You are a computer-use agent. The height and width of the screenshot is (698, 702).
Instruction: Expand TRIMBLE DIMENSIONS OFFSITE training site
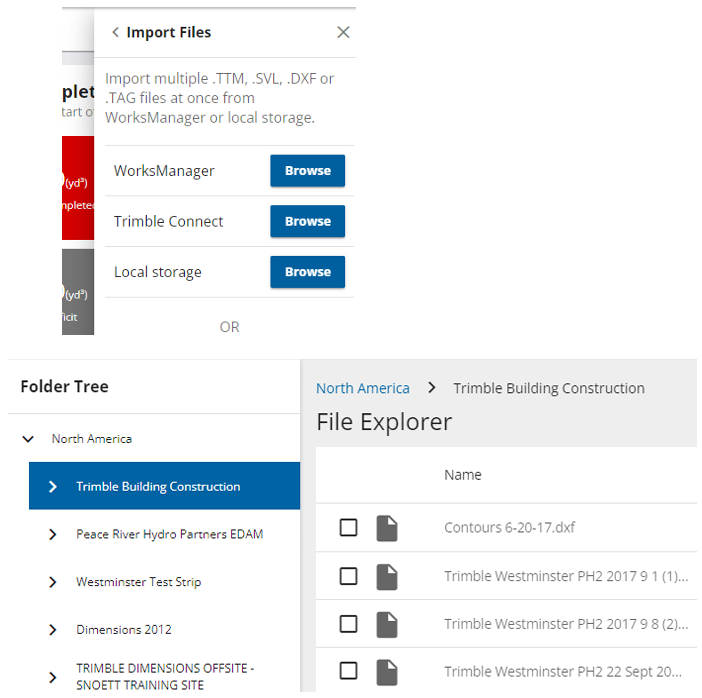click(x=52, y=677)
